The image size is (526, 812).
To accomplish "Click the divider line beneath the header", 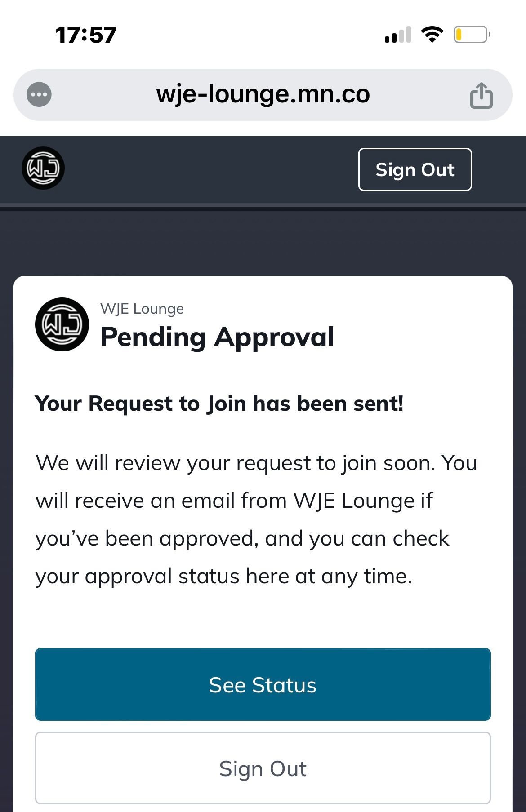I will (263, 207).
